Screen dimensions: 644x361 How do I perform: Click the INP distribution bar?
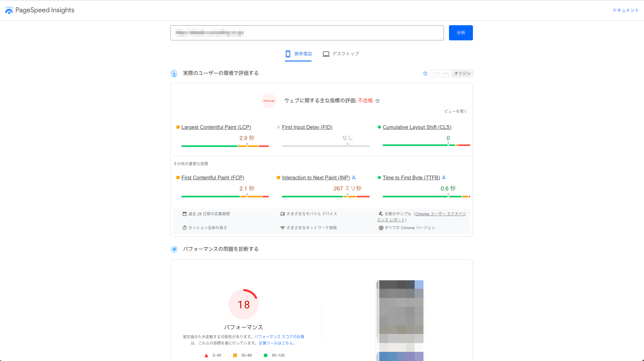point(325,196)
